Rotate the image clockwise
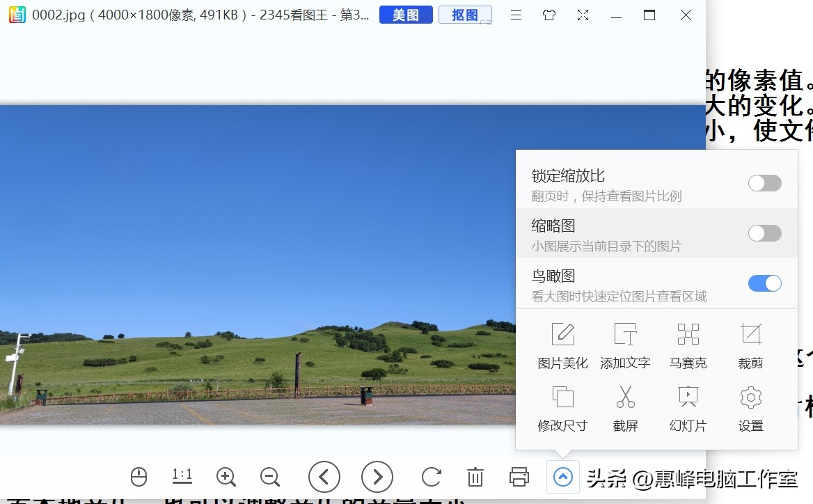This screenshot has width=813, height=504. 431,477
